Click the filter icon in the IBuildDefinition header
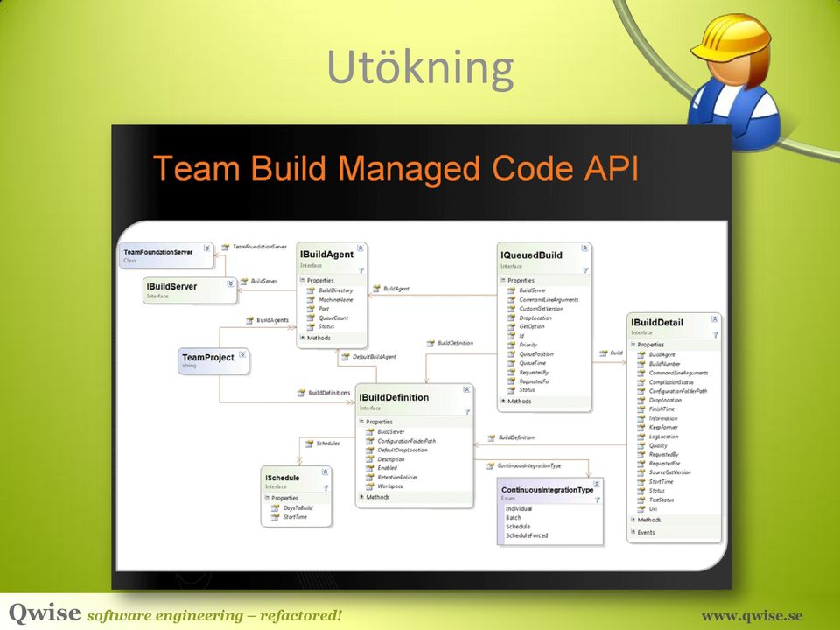This screenshot has width=840, height=630. point(467,412)
